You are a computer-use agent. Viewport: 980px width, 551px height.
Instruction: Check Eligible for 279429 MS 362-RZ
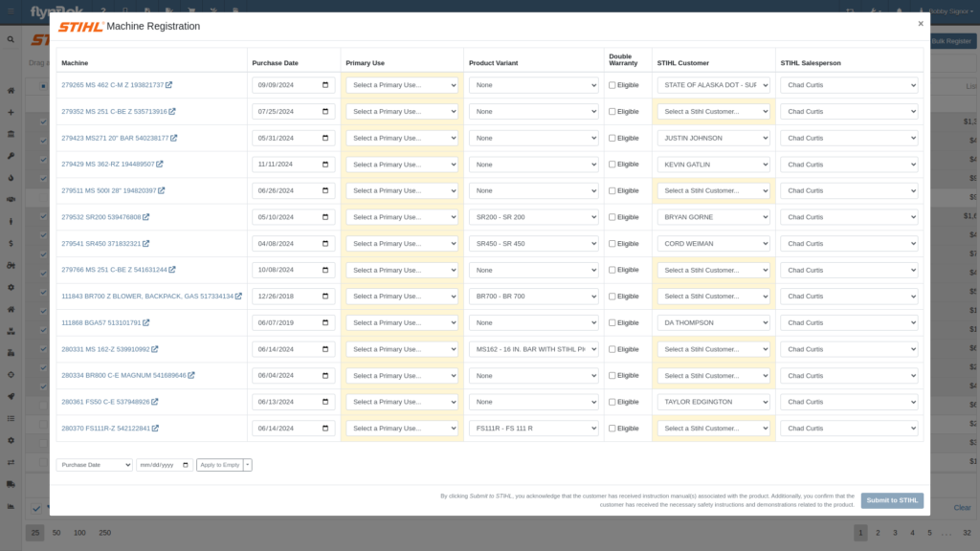pyautogui.click(x=612, y=165)
